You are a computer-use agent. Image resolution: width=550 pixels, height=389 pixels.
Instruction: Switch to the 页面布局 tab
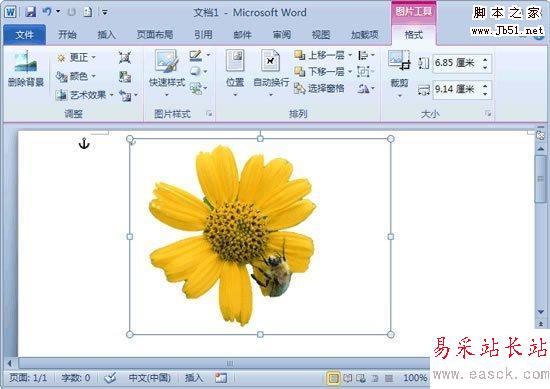click(155, 34)
